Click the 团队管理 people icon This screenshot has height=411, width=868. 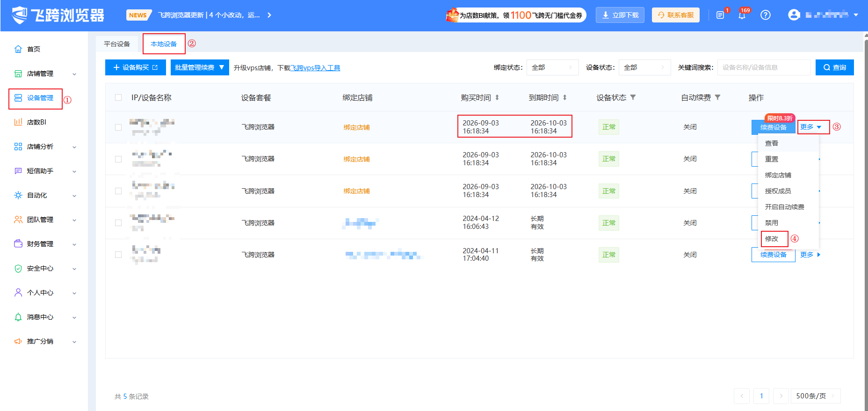tap(18, 220)
